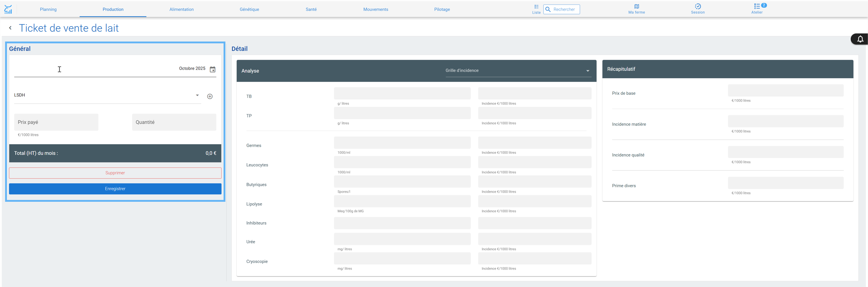This screenshot has height=287, width=868.
Task: Click the Enregistrer button
Action: (115, 189)
